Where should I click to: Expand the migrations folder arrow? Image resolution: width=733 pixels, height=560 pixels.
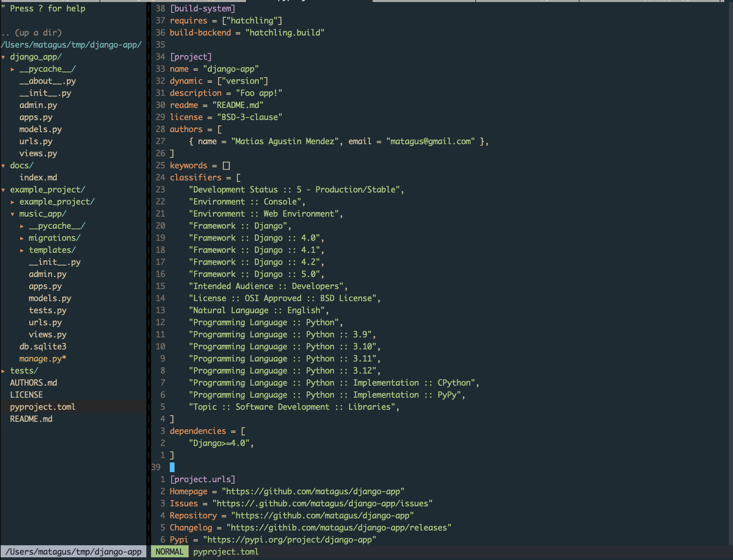click(22, 238)
